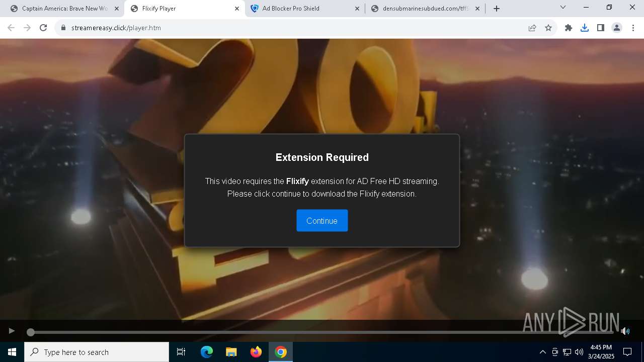Play the video with the play icon
This screenshot has height=362, width=644.
point(12,331)
